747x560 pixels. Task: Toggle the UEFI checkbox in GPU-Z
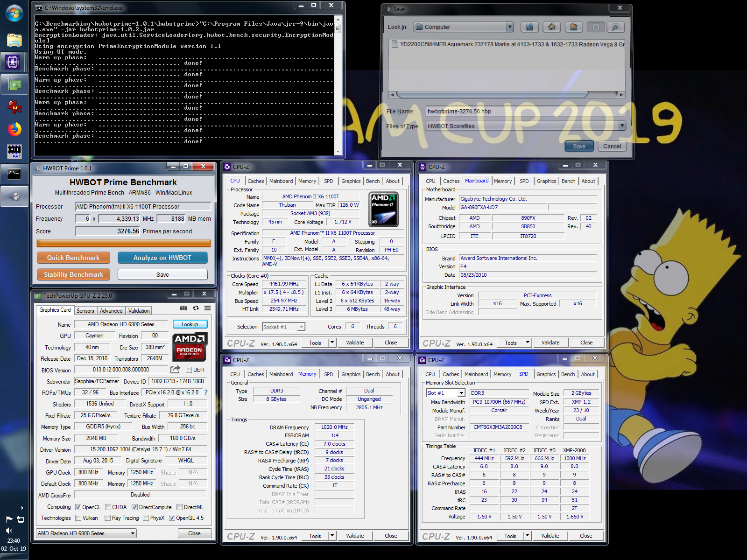[189, 370]
